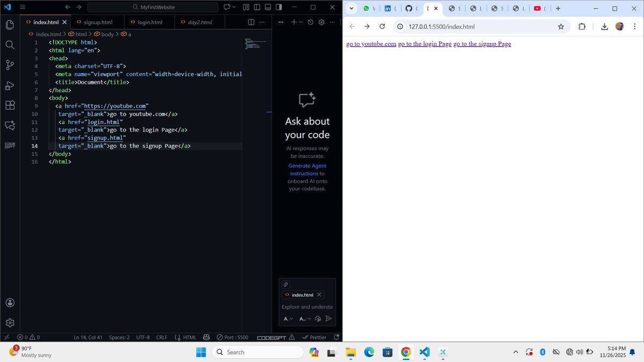Split the editor using the split icon
The width and height of the screenshot is (644, 362).
click(x=250, y=22)
